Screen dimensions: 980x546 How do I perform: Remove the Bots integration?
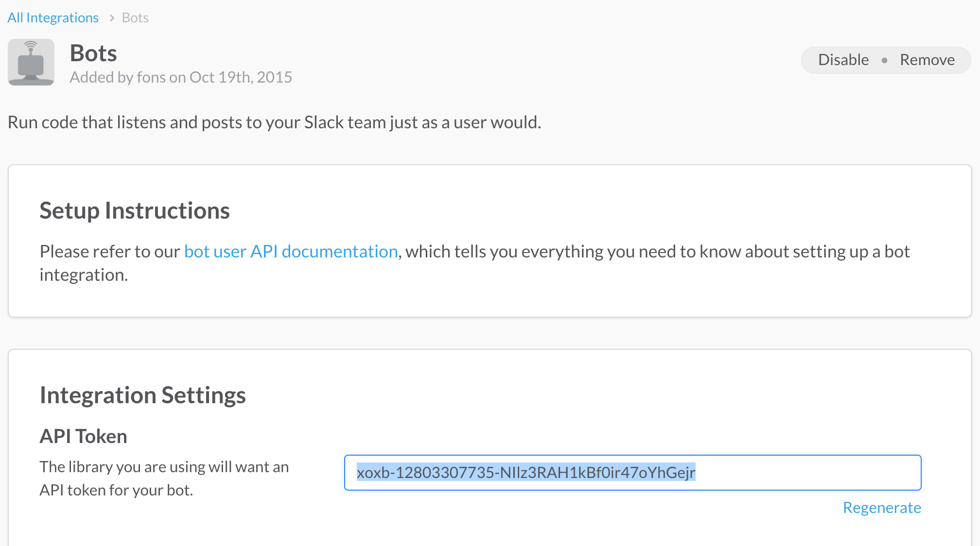click(x=927, y=60)
